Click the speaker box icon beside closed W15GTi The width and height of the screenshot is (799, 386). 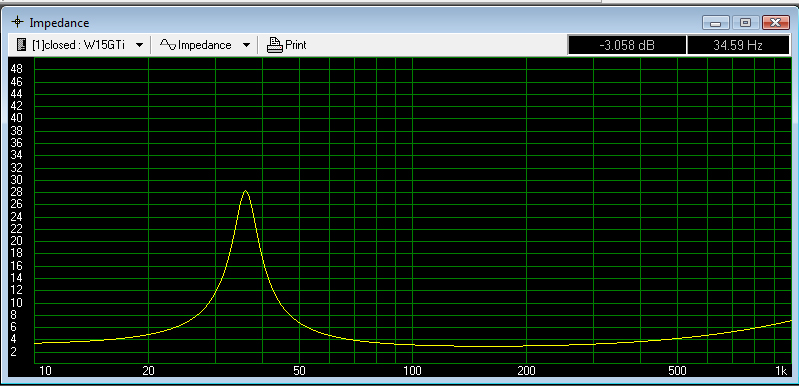click(21, 45)
